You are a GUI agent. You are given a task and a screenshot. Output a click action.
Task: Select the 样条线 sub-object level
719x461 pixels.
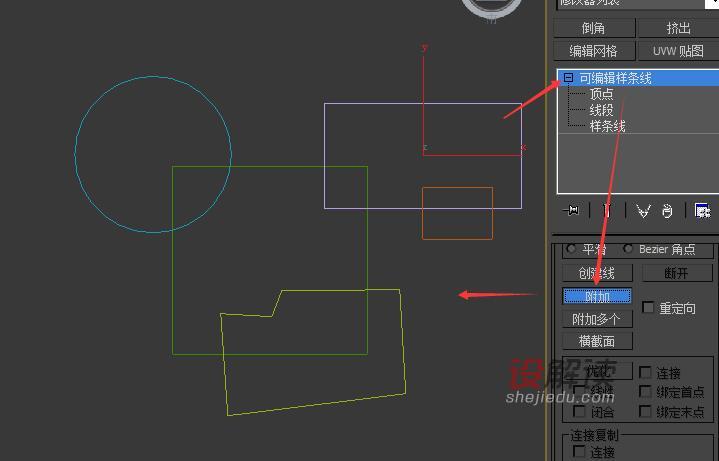pyautogui.click(x=608, y=126)
